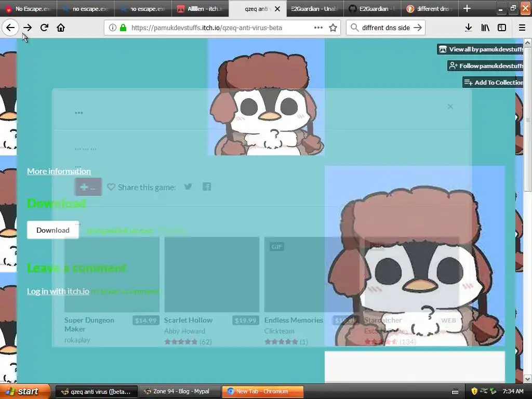Switch to qzeq anti virus taskbar window
Image resolution: width=532 pixels, height=399 pixels.
96,392
